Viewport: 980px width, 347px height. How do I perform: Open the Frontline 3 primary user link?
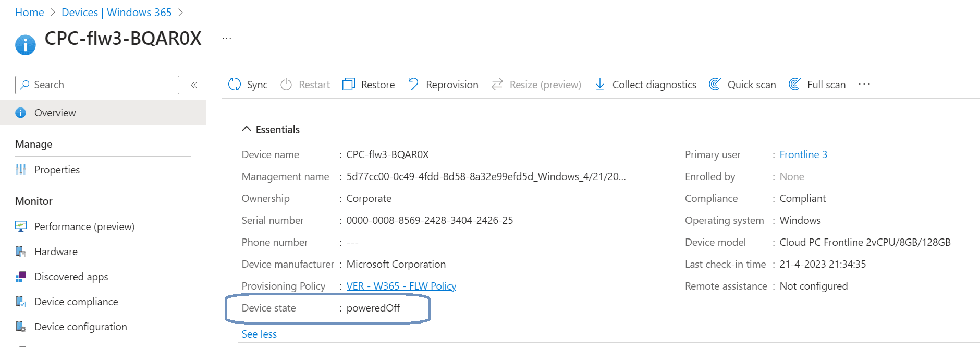(x=803, y=154)
